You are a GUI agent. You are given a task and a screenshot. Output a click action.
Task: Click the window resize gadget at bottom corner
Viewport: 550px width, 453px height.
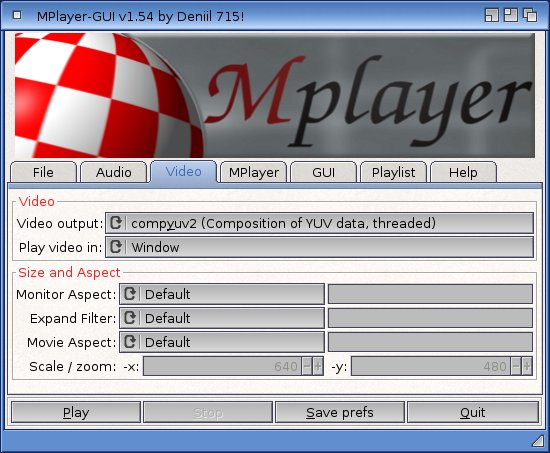coord(537,441)
